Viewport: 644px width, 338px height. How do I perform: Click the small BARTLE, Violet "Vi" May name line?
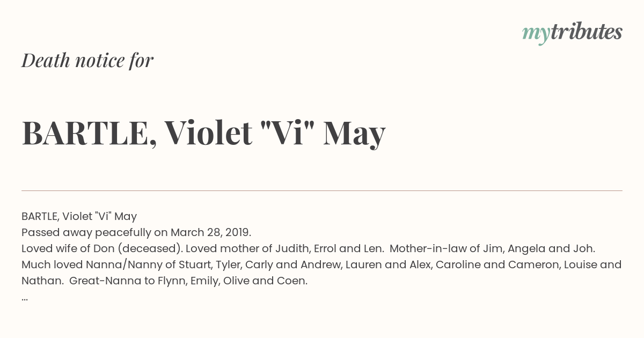pos(79,216)
